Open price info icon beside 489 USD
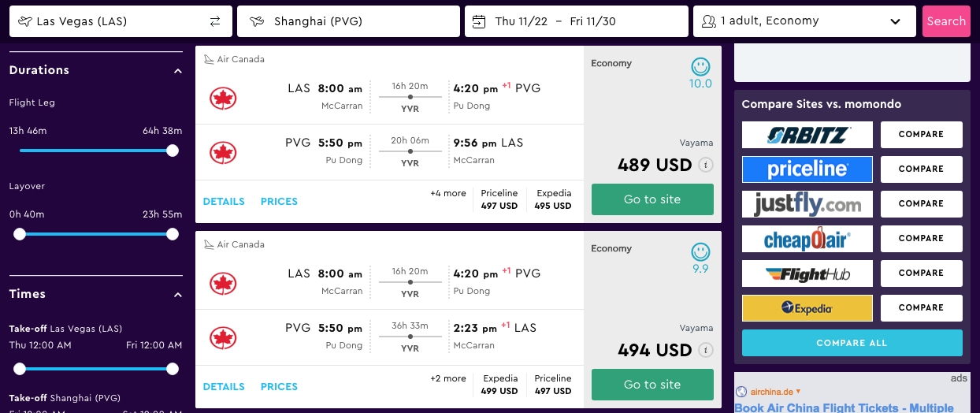 [x=706, y=166]
